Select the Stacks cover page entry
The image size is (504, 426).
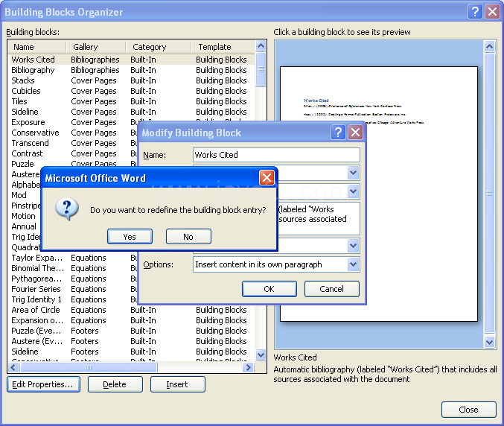(131, 80)
